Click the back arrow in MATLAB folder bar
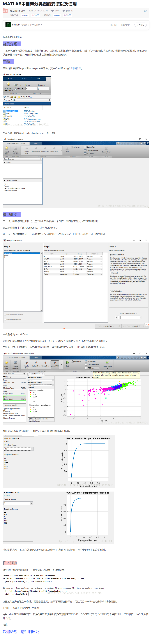Viewport: 152px width, 644px height. [4, 97]
